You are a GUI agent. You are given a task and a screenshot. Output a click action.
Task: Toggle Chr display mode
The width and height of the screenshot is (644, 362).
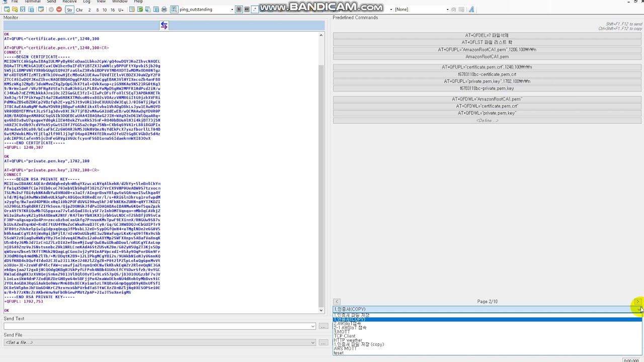point(79,10)
